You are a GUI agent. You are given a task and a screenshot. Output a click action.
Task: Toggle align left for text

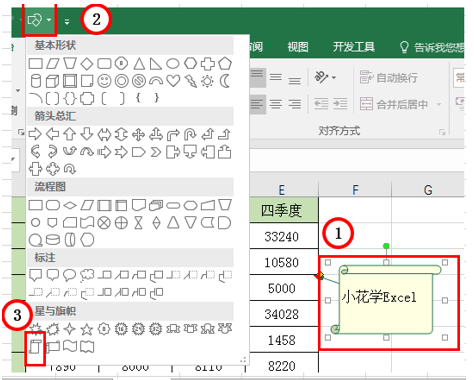(257, 104)
